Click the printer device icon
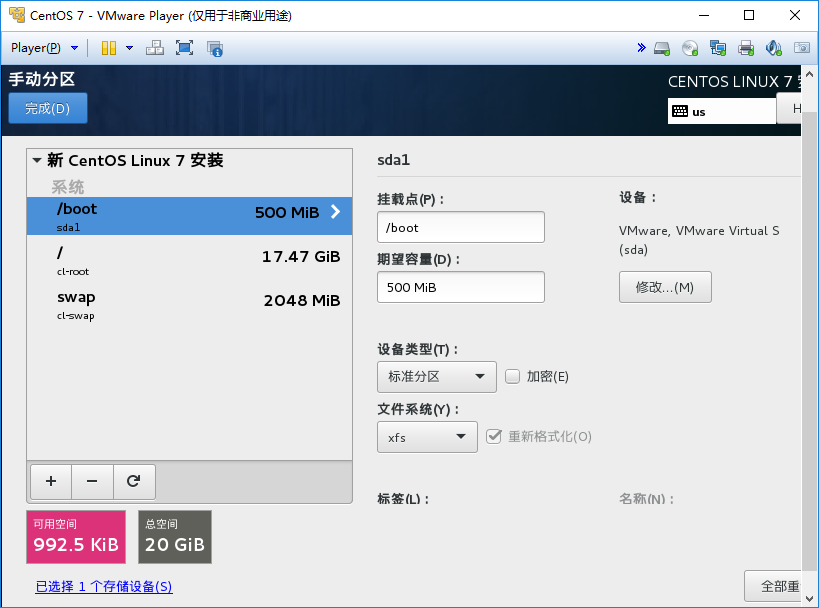 [x=746, y=49]
